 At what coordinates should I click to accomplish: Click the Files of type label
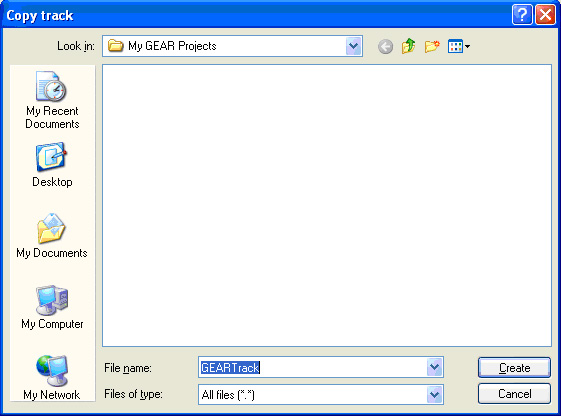[x=133, y=394]
